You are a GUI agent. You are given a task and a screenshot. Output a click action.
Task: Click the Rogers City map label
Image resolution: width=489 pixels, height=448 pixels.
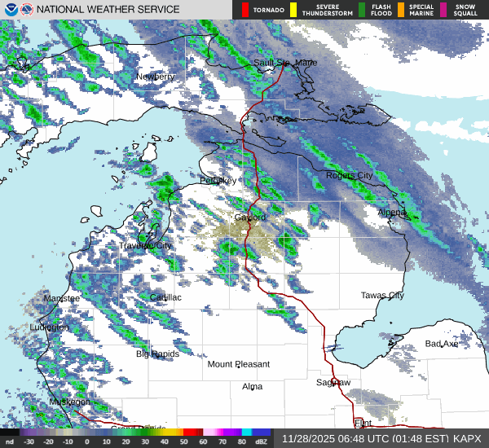point(349,175)
